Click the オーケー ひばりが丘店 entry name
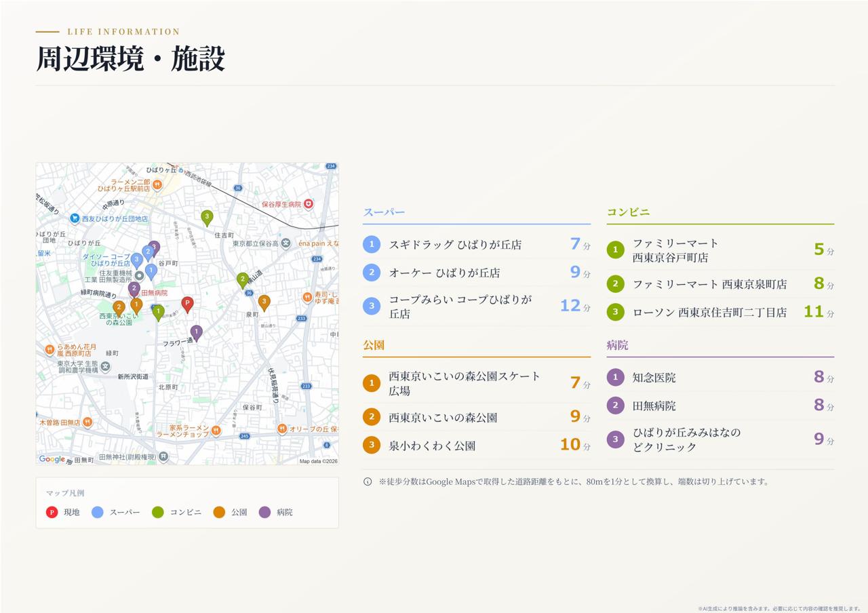The width and height of the screenshot is (868, 613). pos(444,273)
